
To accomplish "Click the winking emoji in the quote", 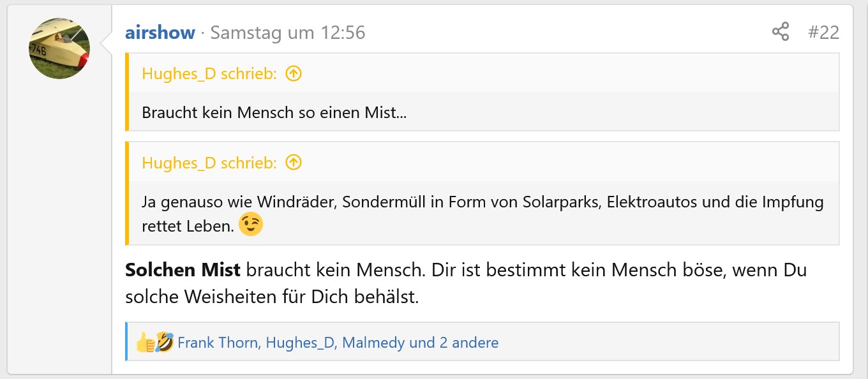I will click(251, 225).
